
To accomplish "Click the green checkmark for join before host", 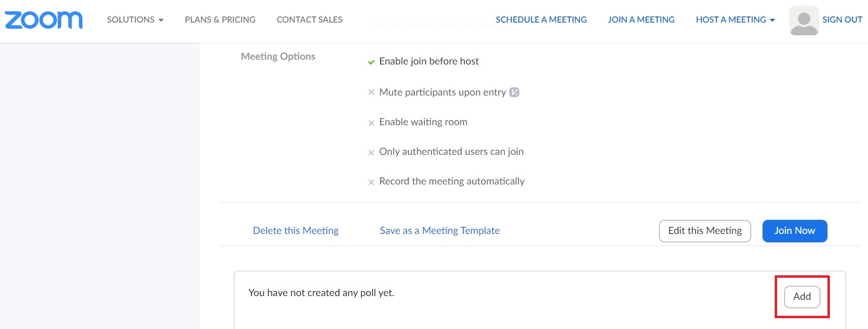I will pyautogui.click(x=371, y=62).
